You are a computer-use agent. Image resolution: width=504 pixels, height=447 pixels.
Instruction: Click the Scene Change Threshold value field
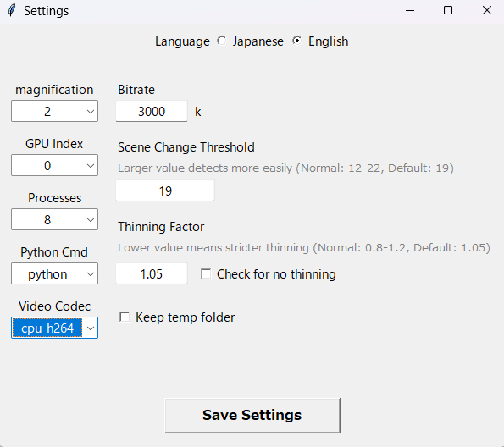point(165,190)
